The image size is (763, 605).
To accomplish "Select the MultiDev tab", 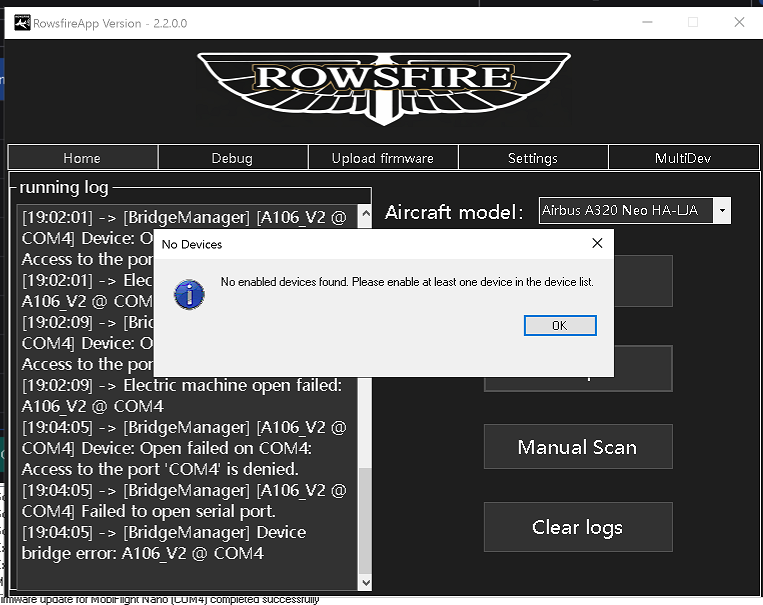I will (x=683, y=158).
